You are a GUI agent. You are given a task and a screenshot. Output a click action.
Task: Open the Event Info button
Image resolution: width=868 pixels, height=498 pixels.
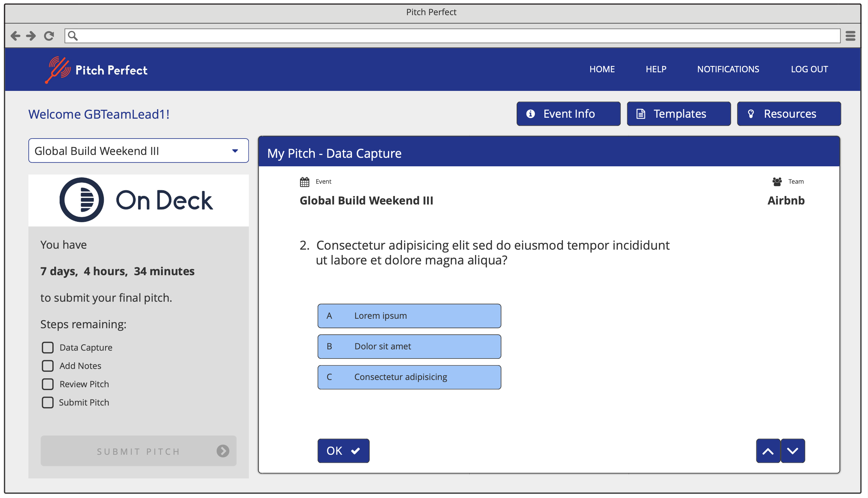pyautogui.click(x=568, y=114)
